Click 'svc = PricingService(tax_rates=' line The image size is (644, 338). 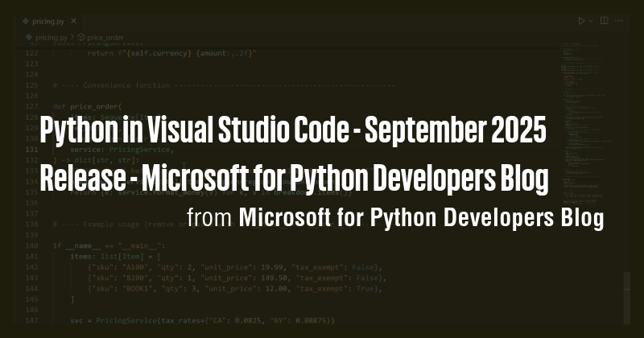[202, 320]
